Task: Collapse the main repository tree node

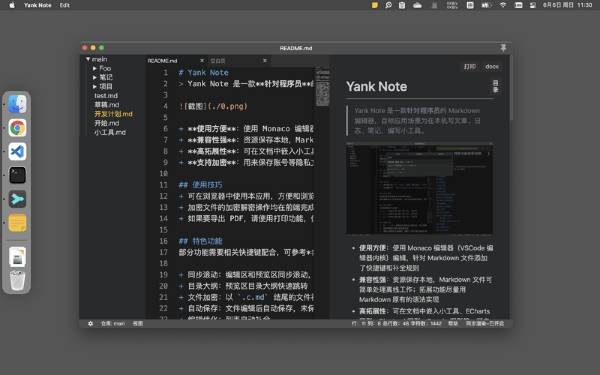Action: pyautogui.click(x=88, y=59)
